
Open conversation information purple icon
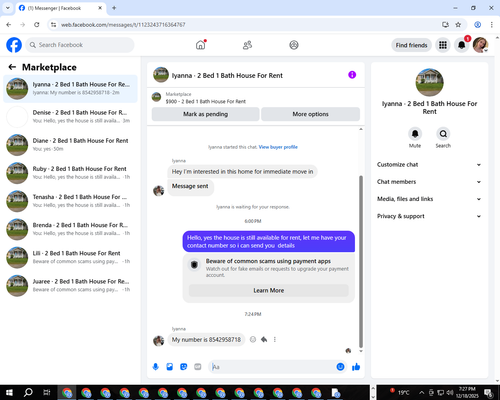tap(352, 75)
